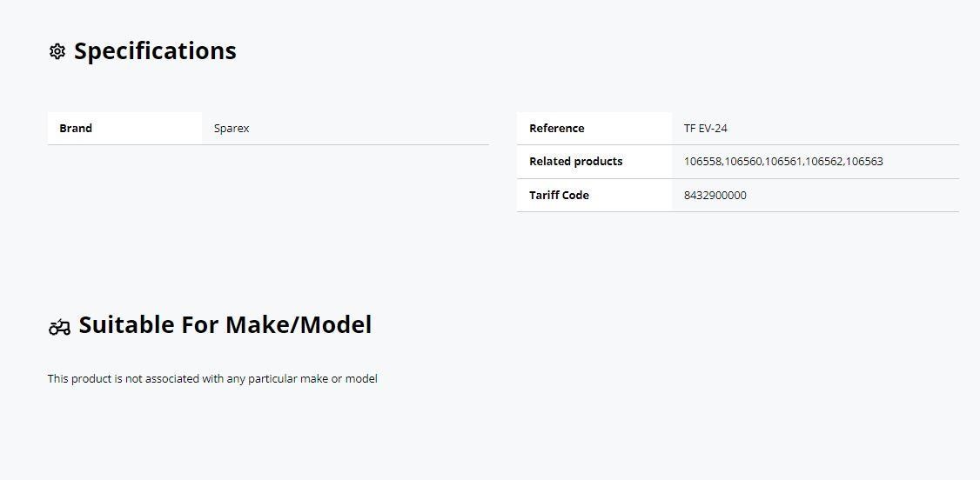
Task: Click the Tariff Code label
Action: tap(559, 195)
